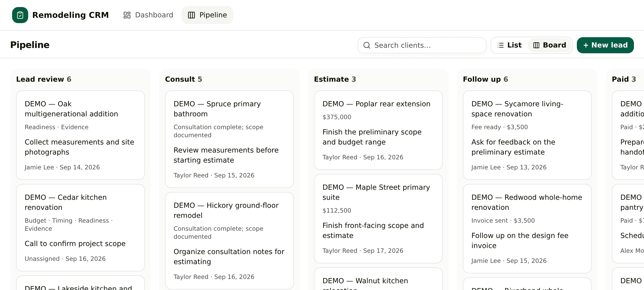This screenshot has height=290, width=644.
Task: Open the Sycamore living-space renovation card
Action: (x=527, y=135)
